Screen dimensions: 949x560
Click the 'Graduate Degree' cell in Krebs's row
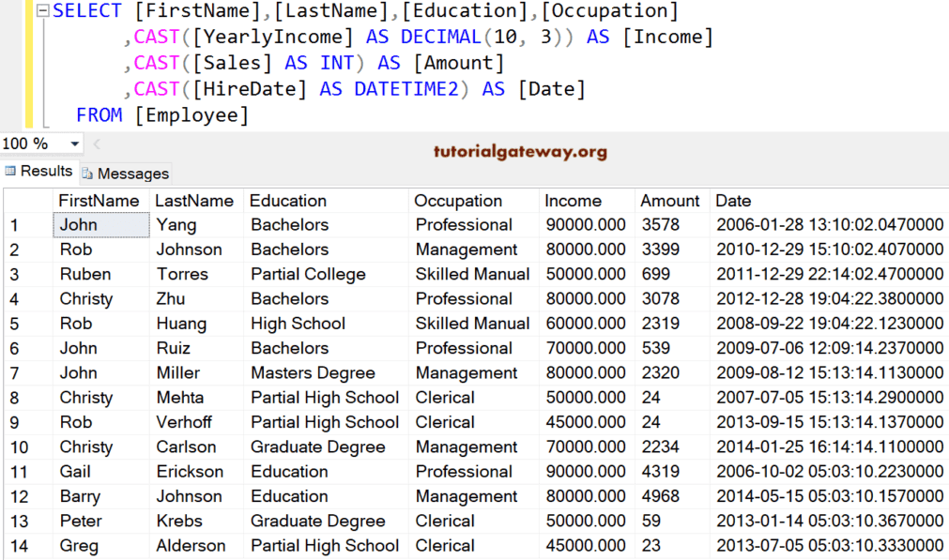point(327,521)
